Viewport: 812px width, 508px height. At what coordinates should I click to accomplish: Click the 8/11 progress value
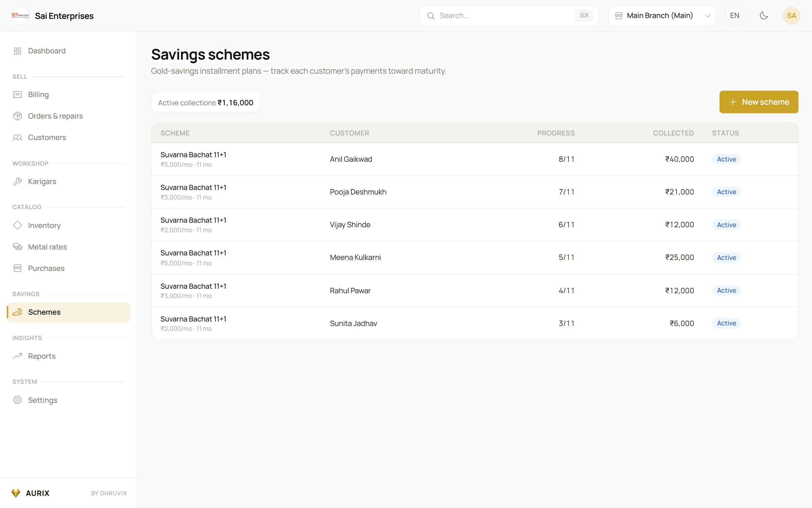566,159
